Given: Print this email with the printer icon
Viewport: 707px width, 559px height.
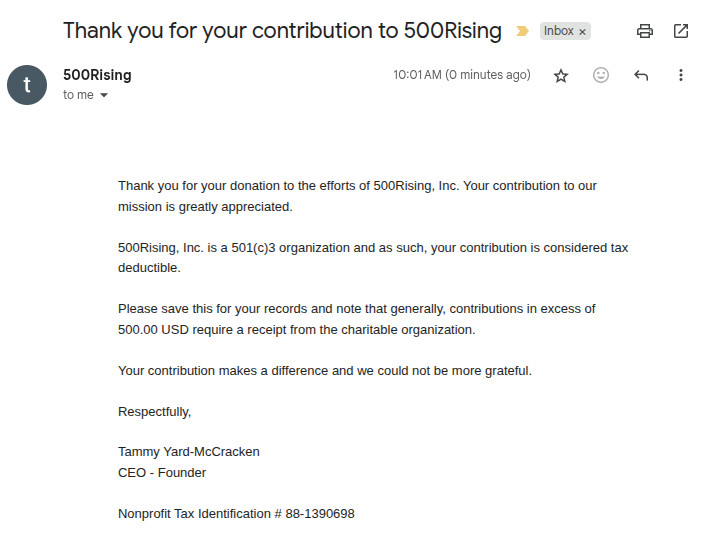Looking at the screenshot, I should click(x=645, y=31).
